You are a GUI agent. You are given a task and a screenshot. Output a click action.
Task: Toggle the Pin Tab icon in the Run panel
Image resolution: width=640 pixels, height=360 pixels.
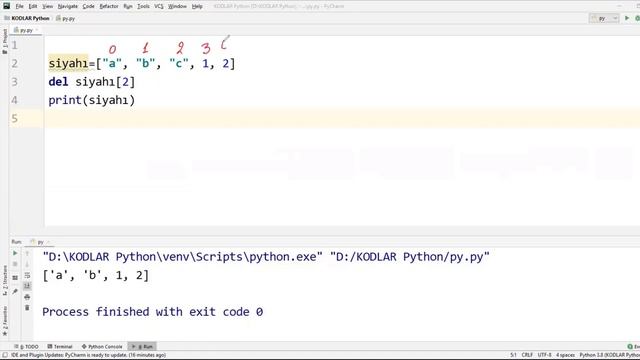(15, 291)
